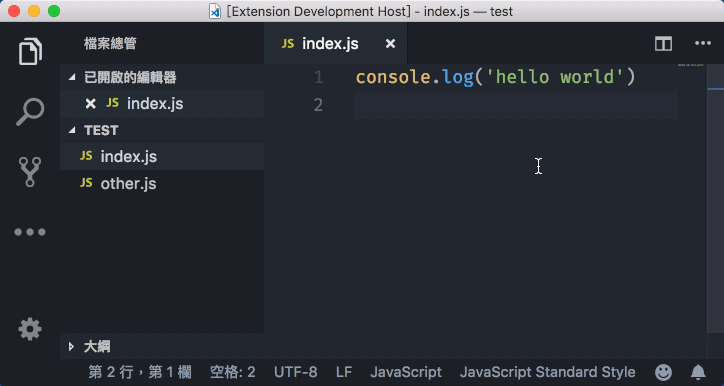
Task: Open notifications bell in status bar
Action: [698, 372]
